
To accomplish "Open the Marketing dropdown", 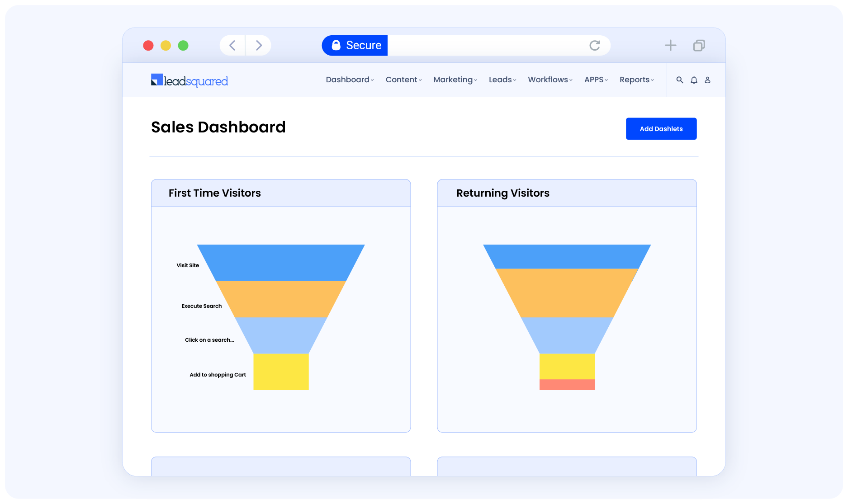I will point(455,80).
